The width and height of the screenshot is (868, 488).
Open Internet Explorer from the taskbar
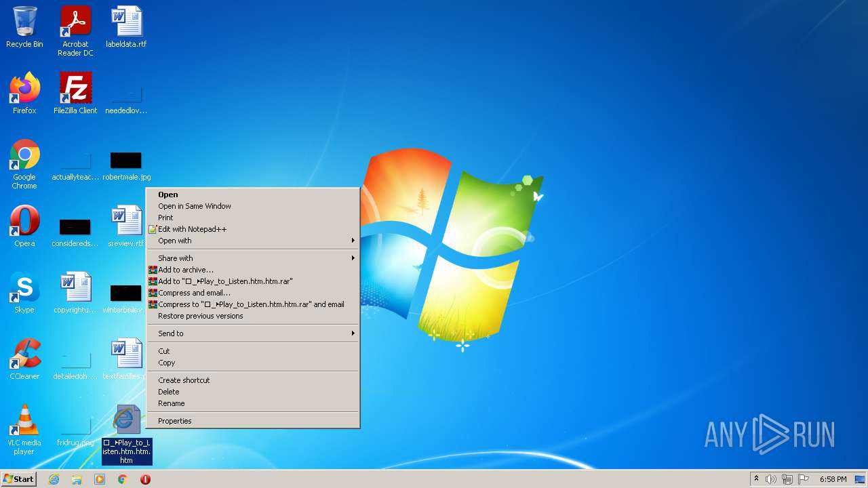point(54,479)
